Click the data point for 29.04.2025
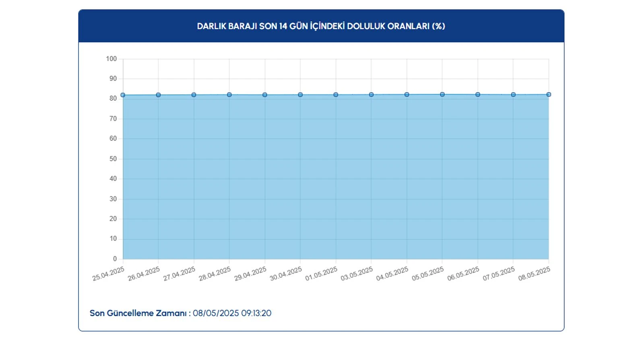The image size is (644, 362). [x=265, y=95]
